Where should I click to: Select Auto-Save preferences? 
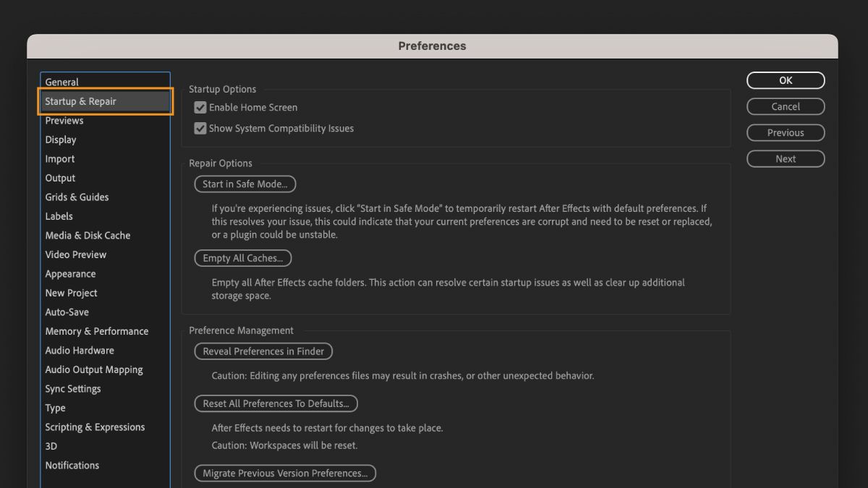pos(67,312)
